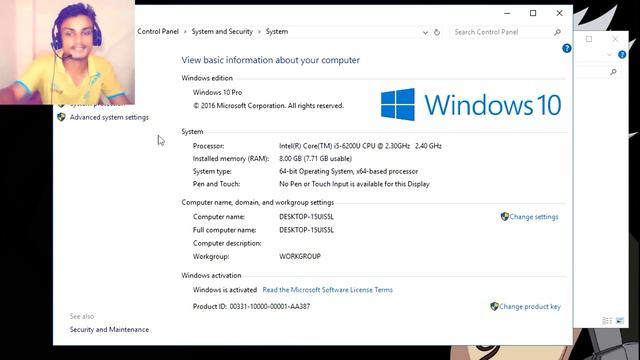Screen dimensions: 640x360
Task: Close the background window behind System
Action: tap(615, 39)
